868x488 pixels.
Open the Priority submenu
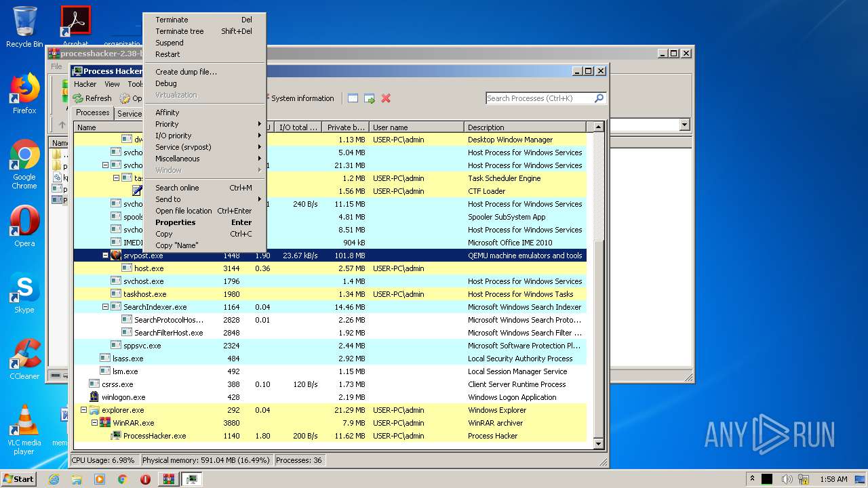[x=204, y=124]
